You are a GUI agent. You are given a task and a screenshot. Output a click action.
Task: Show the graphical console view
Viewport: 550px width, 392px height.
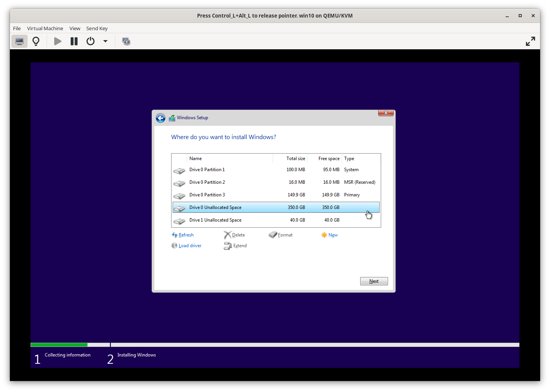point(19,41)
